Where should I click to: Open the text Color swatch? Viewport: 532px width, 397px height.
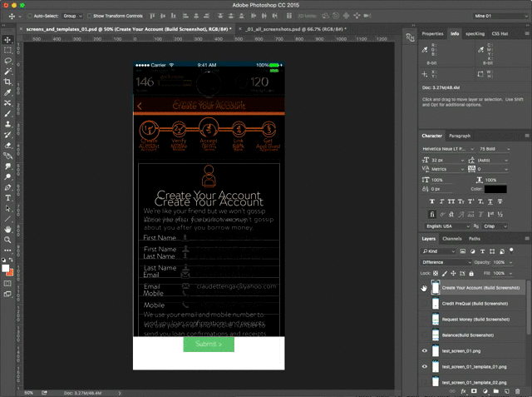click(495, 189)
